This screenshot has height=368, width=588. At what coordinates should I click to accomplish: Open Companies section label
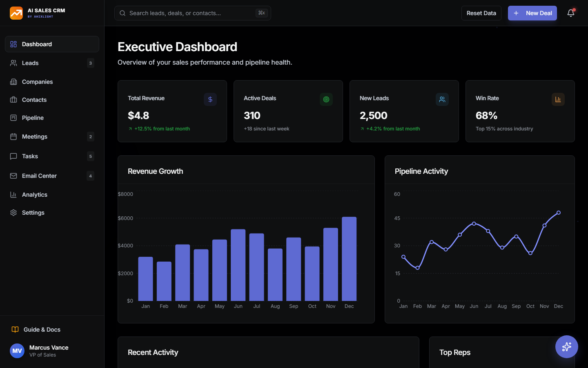(x=37, y=82)
